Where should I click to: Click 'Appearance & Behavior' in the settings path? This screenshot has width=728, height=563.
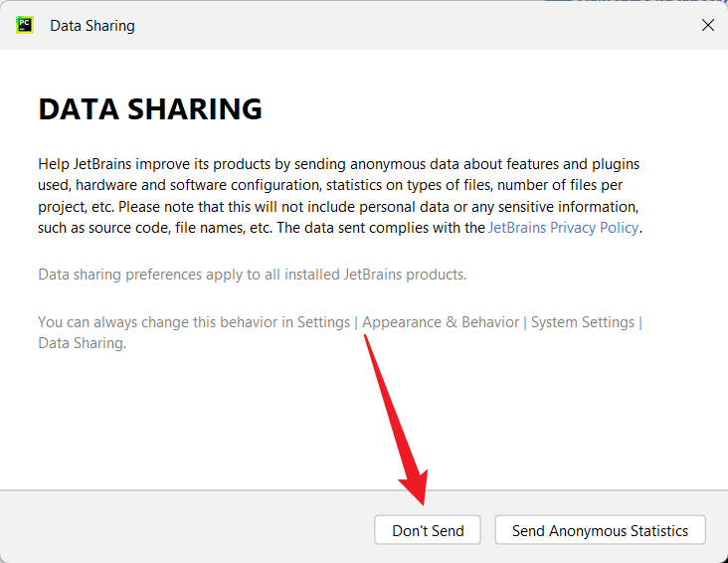click(x=441, y=322)
